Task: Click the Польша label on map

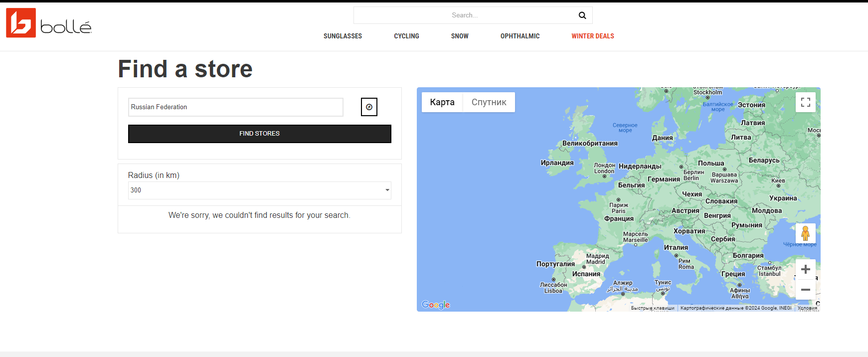Action: (711, 163)
